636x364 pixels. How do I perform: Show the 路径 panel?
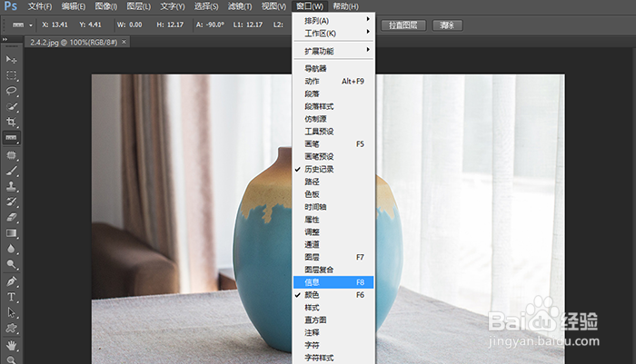[333, 182]
